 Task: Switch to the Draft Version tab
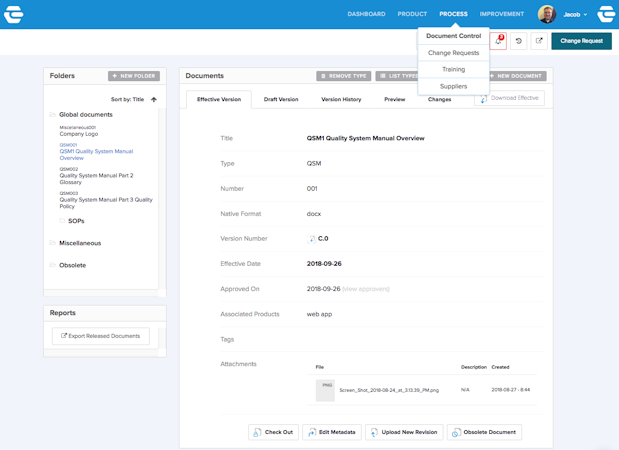281,99
